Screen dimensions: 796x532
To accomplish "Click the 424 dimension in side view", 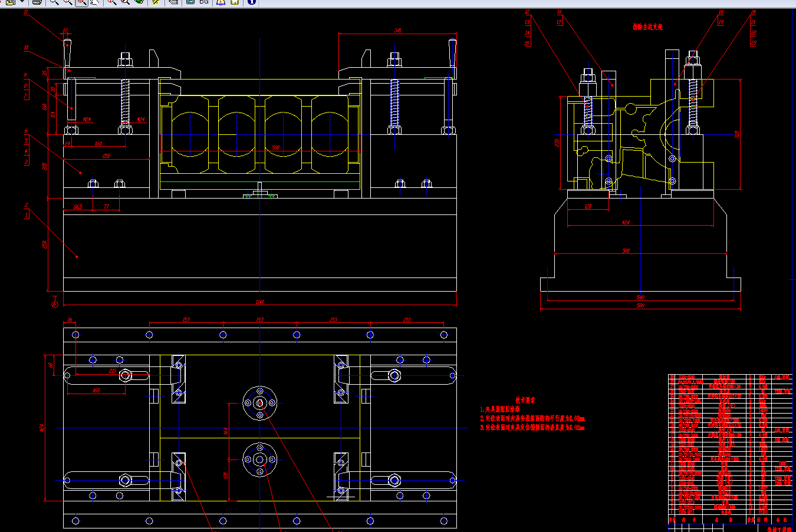I will coord(626,223).
